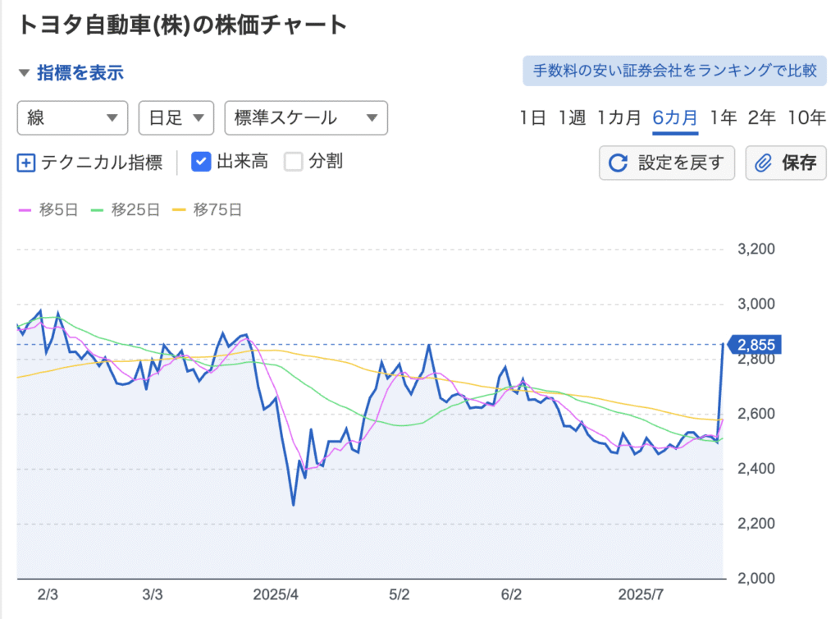840x619 pixels.
Task: Open the 日足 interval dropdown
Action: pyautogui.click(x=176, y=118)
